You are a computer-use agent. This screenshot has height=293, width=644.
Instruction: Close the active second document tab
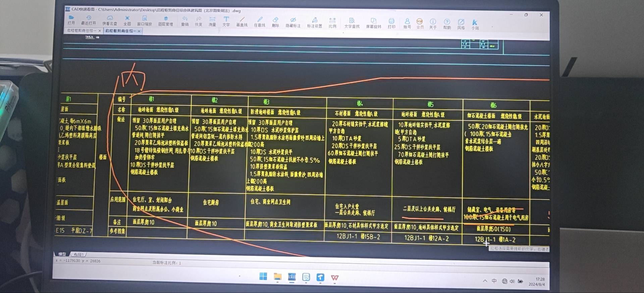click(x=139, y=31)
